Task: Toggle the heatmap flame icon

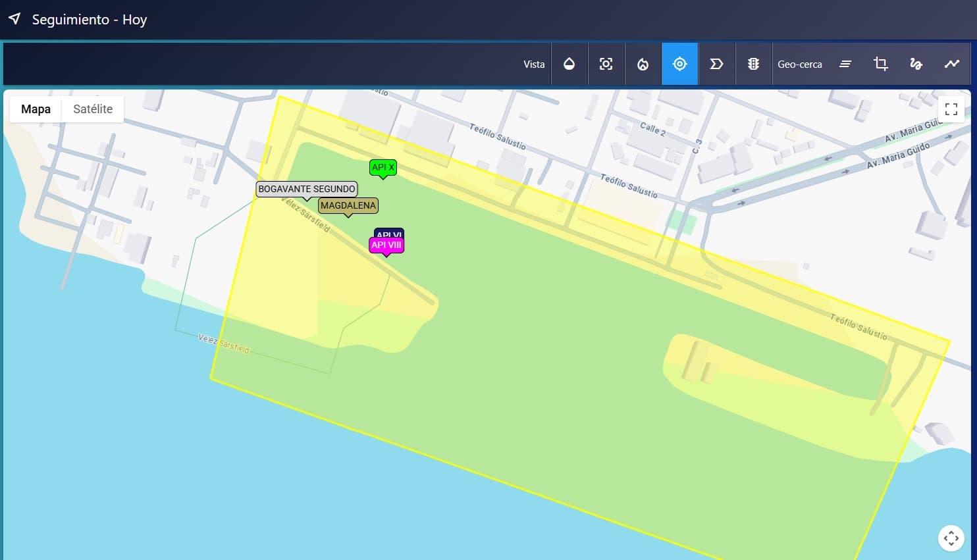Action: click(x=643, y=64)
